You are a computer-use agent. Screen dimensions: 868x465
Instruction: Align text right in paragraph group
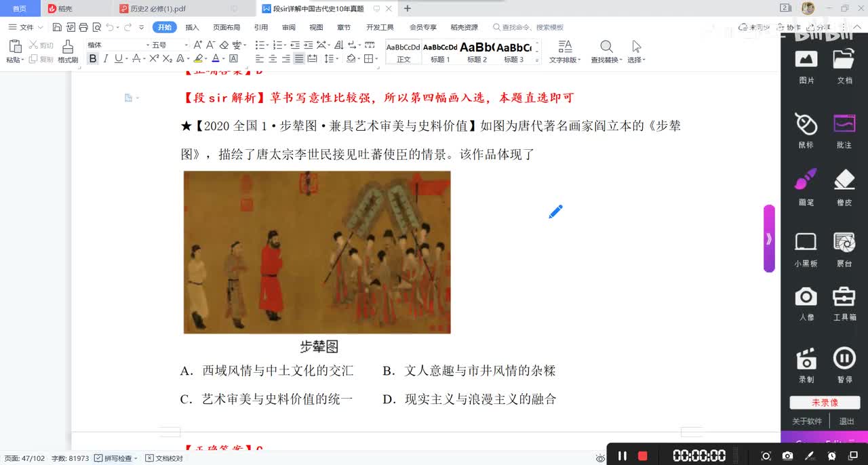[x=285, y=59]
